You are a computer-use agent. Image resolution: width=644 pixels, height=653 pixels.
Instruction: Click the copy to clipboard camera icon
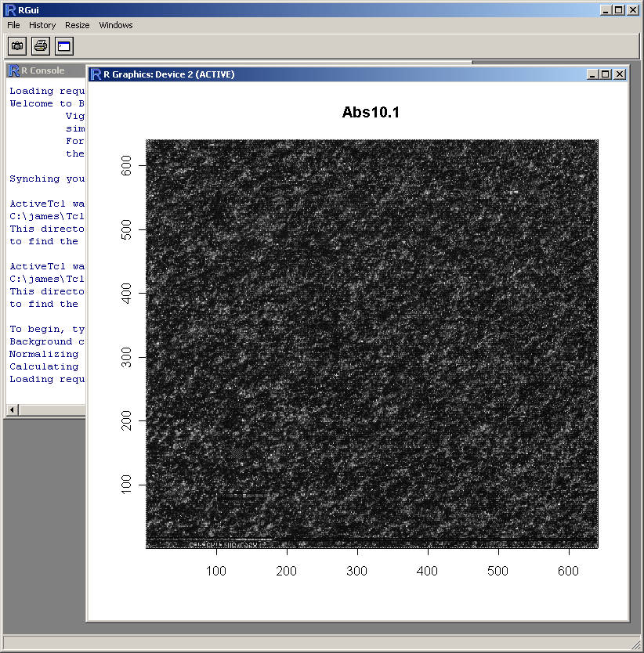tap(17, 46)
